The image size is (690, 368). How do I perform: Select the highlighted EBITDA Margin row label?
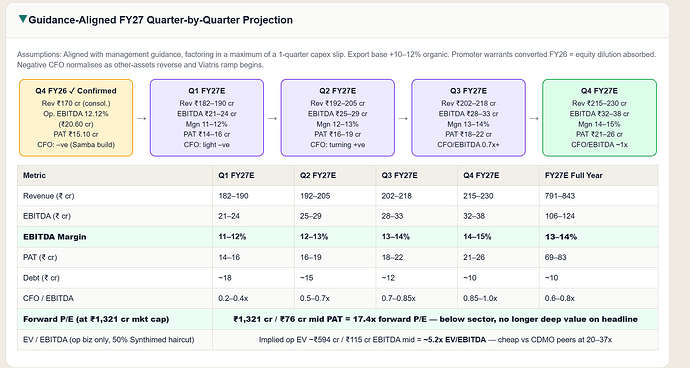pos(55,237)
